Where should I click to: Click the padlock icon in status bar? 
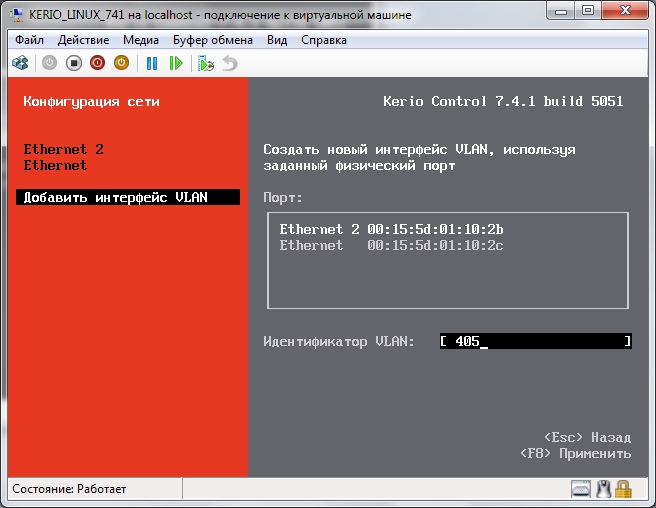click(x=623, y=489)
